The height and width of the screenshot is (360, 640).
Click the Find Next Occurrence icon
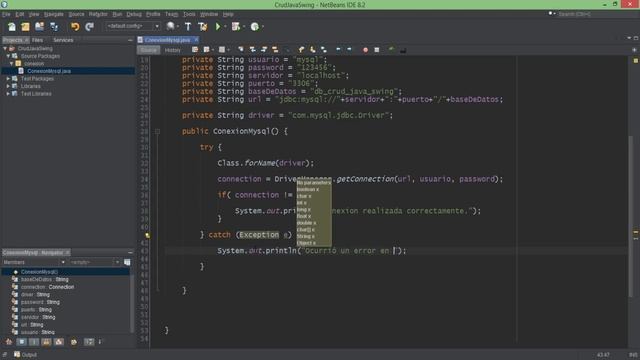(x=264, y=50)
